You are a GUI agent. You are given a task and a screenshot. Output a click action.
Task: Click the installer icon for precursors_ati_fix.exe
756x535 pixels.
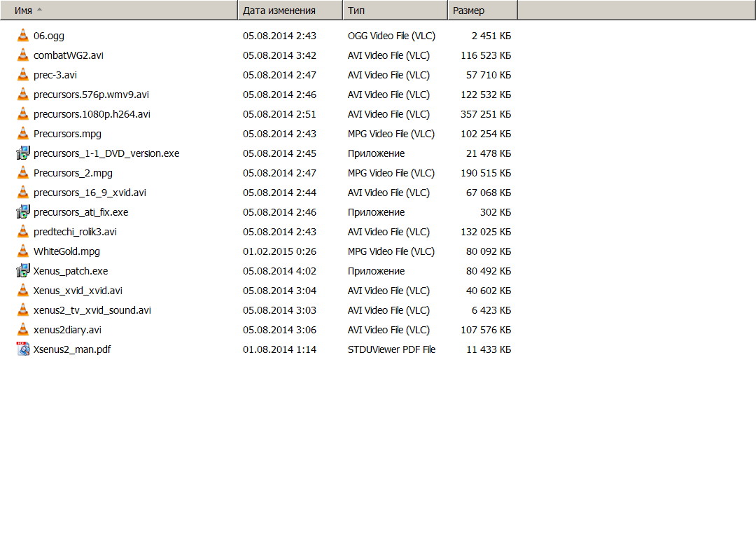pyautogui.click(x=22, y=212)
